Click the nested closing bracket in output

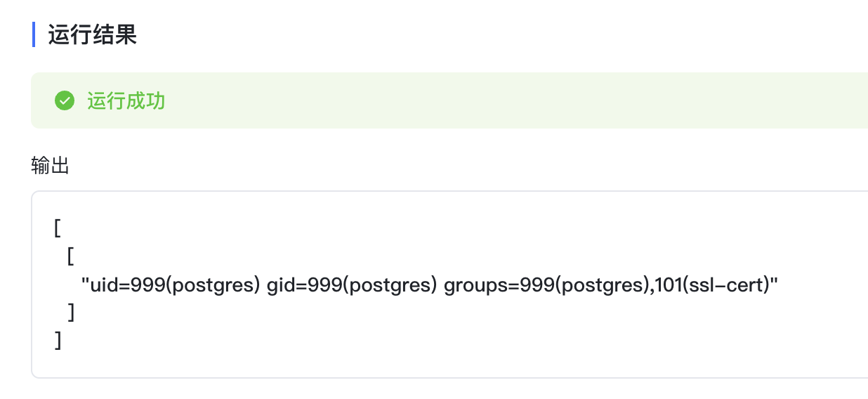pos(71,313)
